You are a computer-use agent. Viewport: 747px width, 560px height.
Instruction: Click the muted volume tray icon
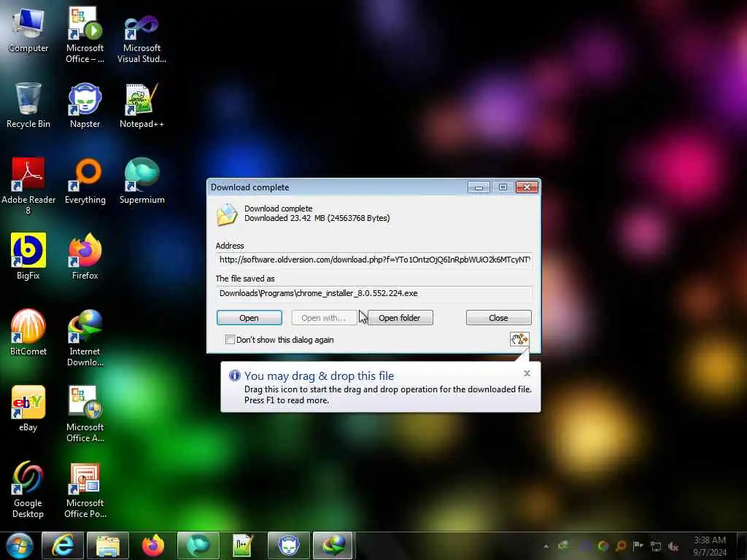(673, 546)
